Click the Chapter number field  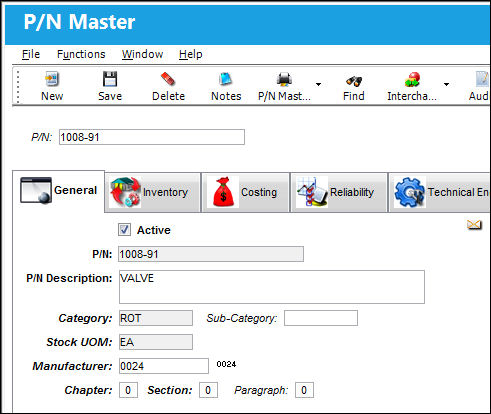click(x=128, y=390)
